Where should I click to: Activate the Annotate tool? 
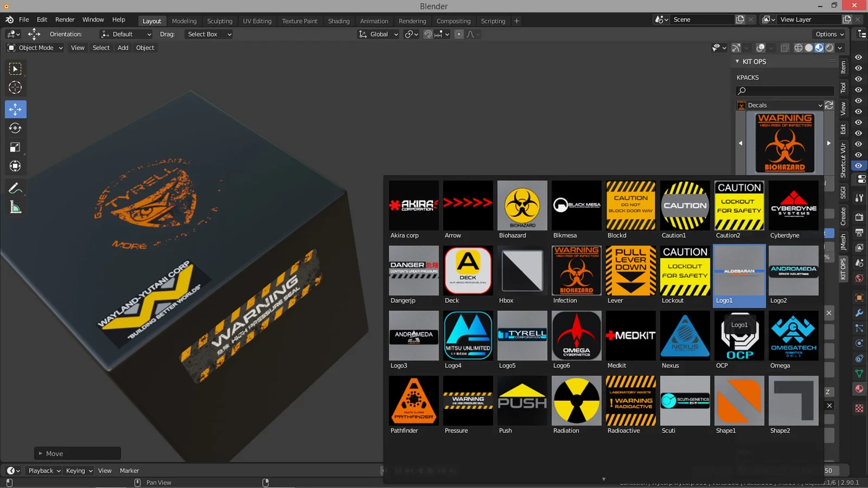(x=15, y=188)
